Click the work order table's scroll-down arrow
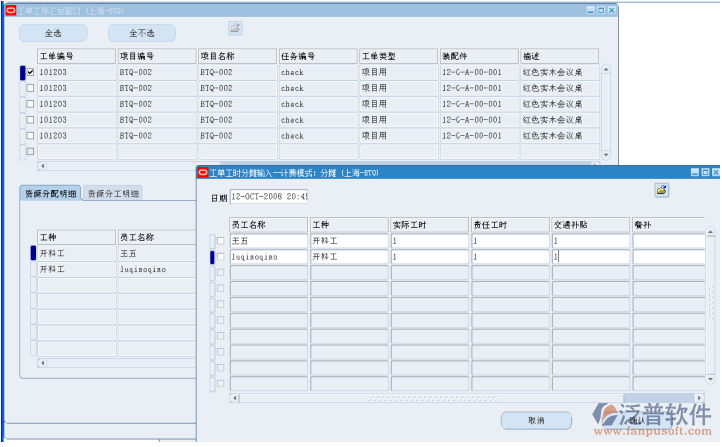This screenshot has height=447, width=722. click(605, 155)
